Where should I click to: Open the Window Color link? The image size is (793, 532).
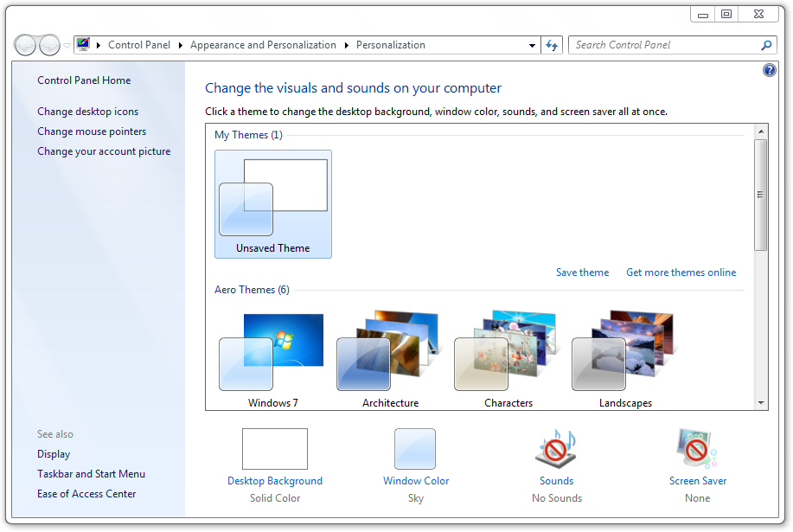pyautogui.click(x=416, y=481)
